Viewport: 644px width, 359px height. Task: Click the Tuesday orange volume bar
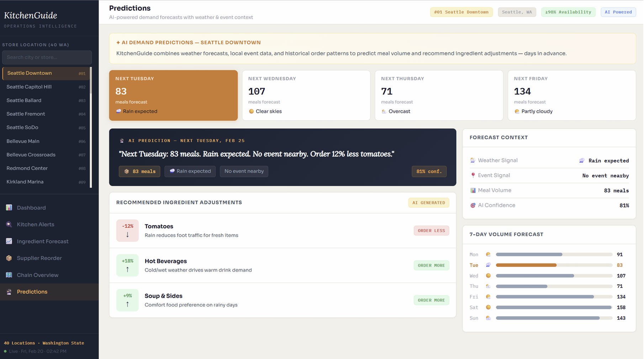click(526, 265)
